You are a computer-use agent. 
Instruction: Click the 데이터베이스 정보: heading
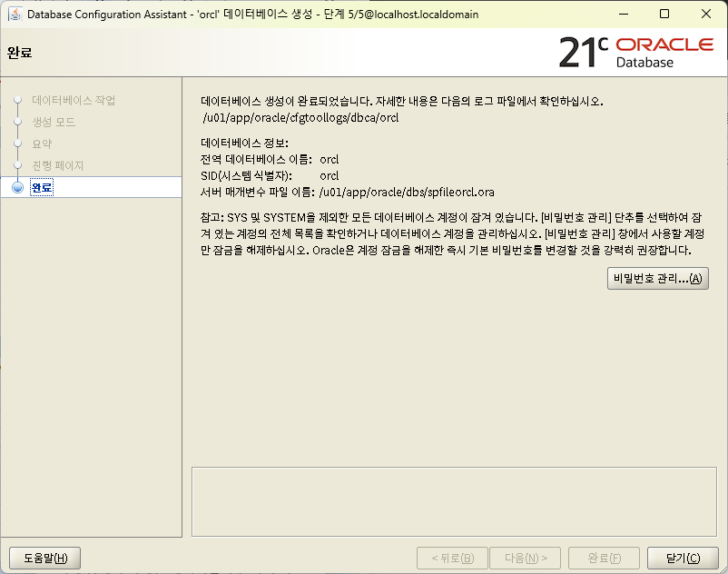point(244,143)
